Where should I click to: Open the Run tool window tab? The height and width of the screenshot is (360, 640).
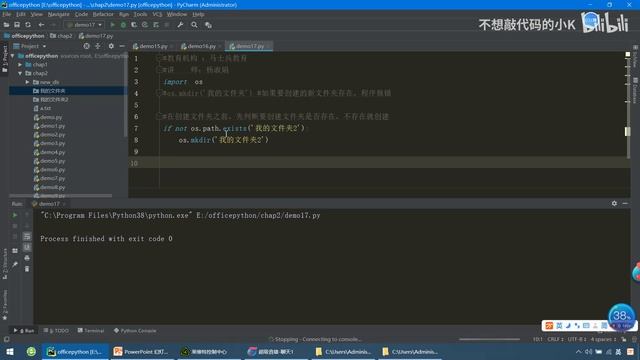(x=24, y=331)
